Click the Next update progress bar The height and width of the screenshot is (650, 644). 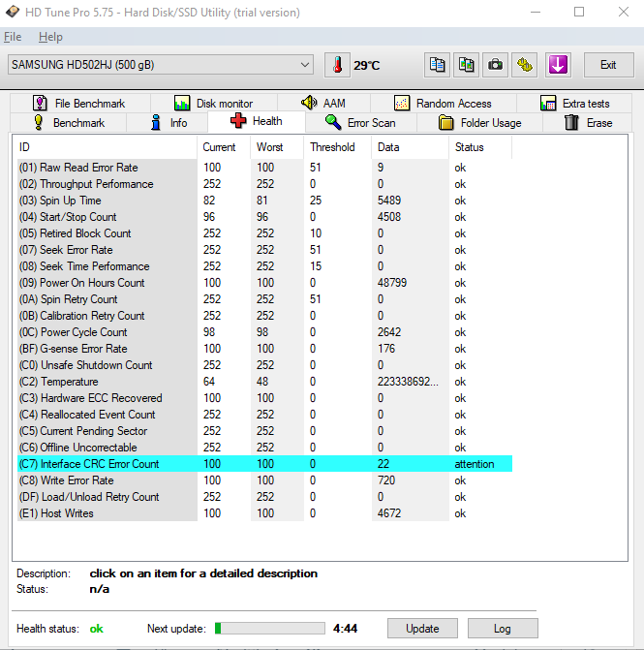click(269, 629)
